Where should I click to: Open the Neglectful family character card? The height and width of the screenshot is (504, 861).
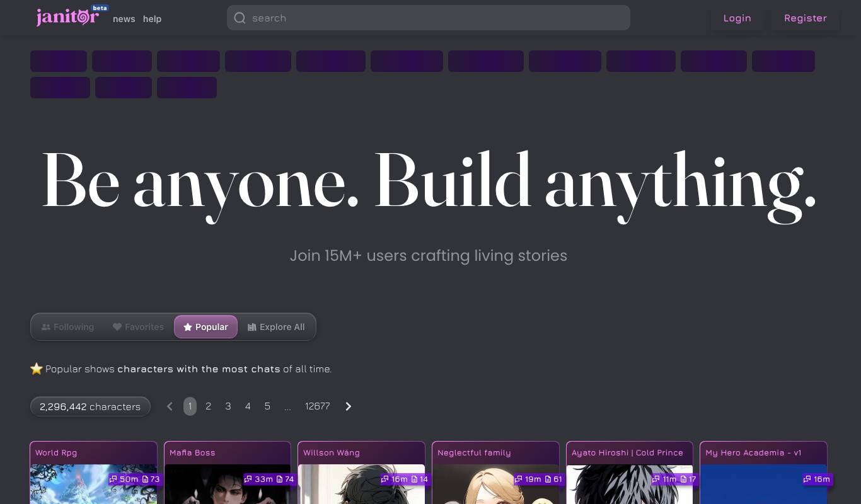coord(495,472)
